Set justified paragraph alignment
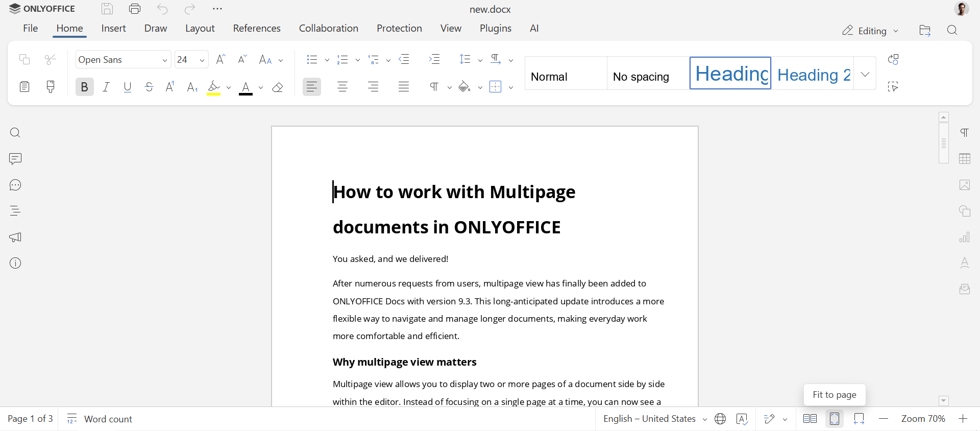Viewport: 980px width, 431px height. 404,87
